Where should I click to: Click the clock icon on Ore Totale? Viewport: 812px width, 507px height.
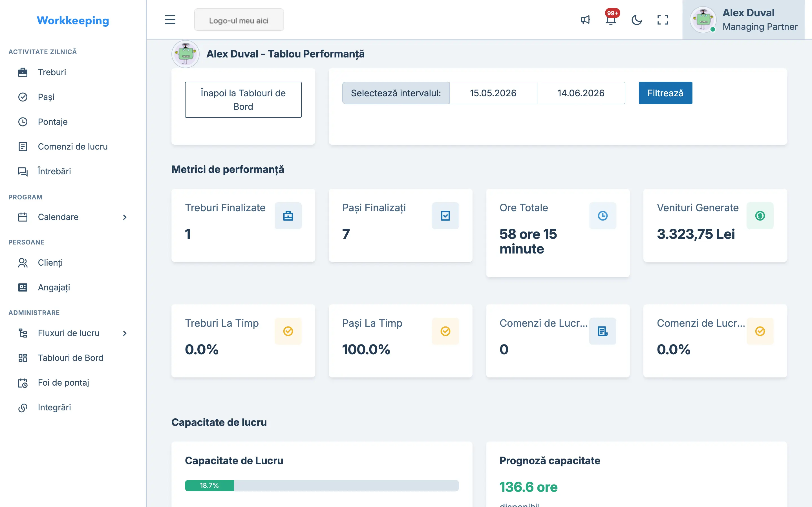[x=603, y=215]
